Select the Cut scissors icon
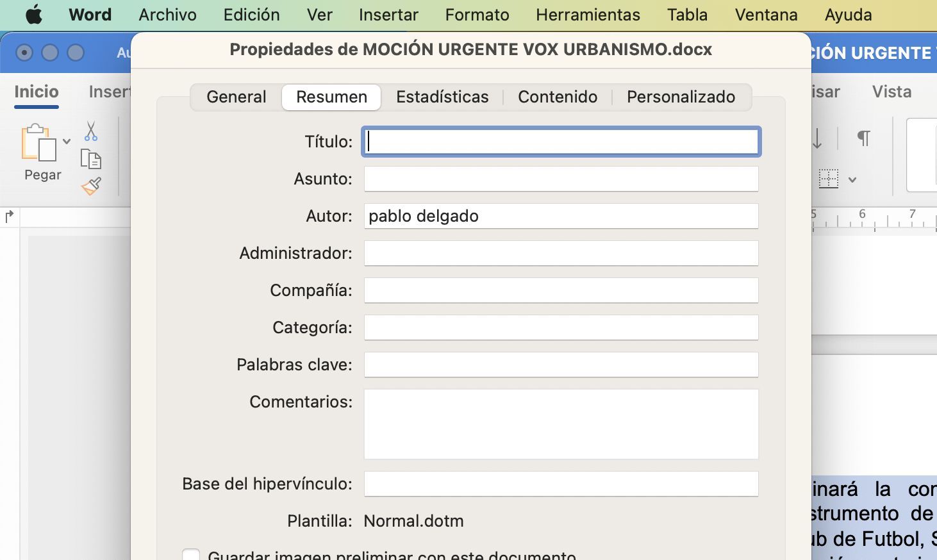 (91, 131)
